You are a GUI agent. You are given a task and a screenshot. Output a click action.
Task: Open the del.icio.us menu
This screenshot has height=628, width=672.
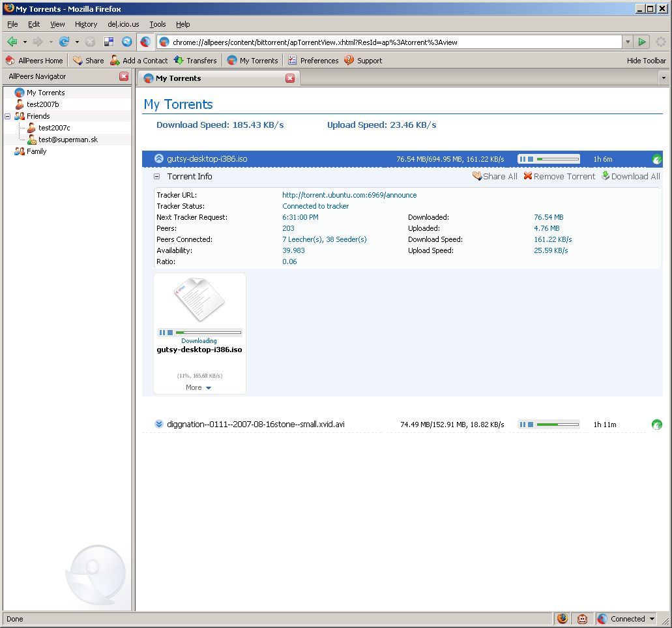click(123, 24)
